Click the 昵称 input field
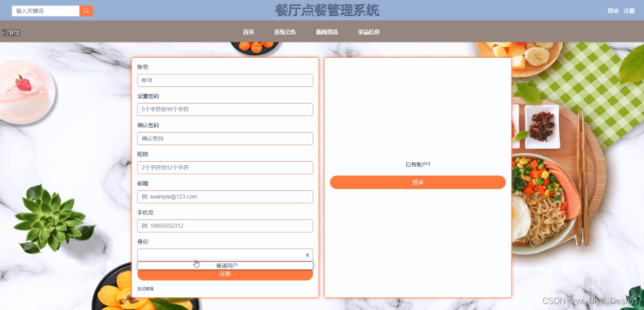644x310 pixels. click(225, 168)
